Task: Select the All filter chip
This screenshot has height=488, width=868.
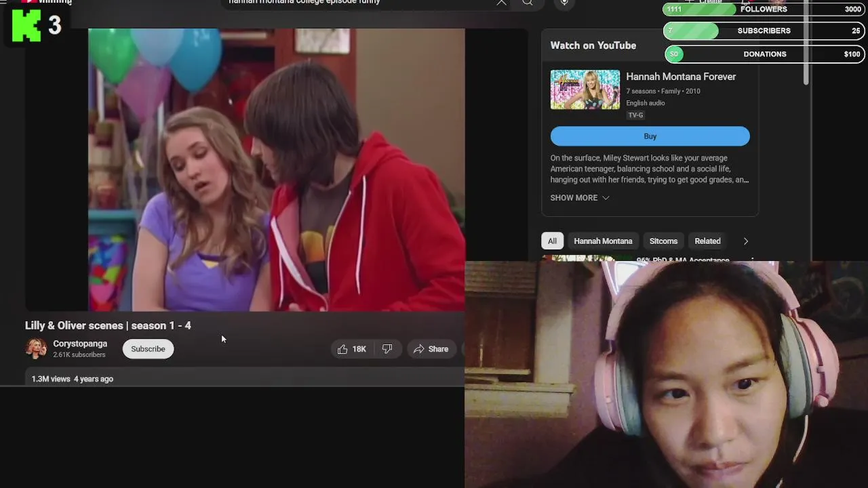Action: click(552, 241)
